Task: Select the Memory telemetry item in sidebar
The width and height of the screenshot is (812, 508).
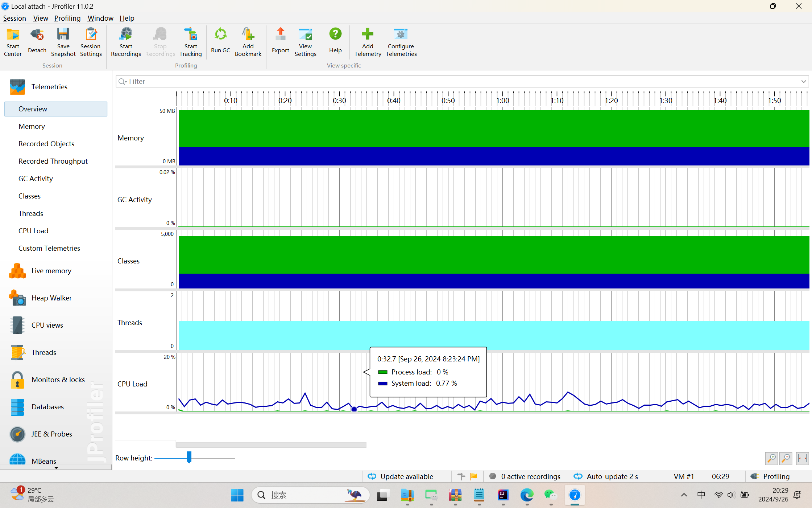Action: [32, 126]
